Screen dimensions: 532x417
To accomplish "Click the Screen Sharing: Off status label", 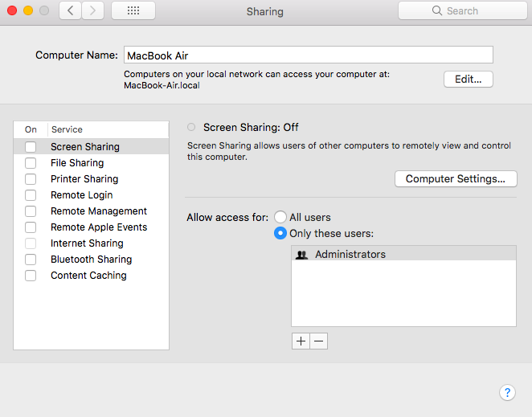I will click(x=251, y=127).
